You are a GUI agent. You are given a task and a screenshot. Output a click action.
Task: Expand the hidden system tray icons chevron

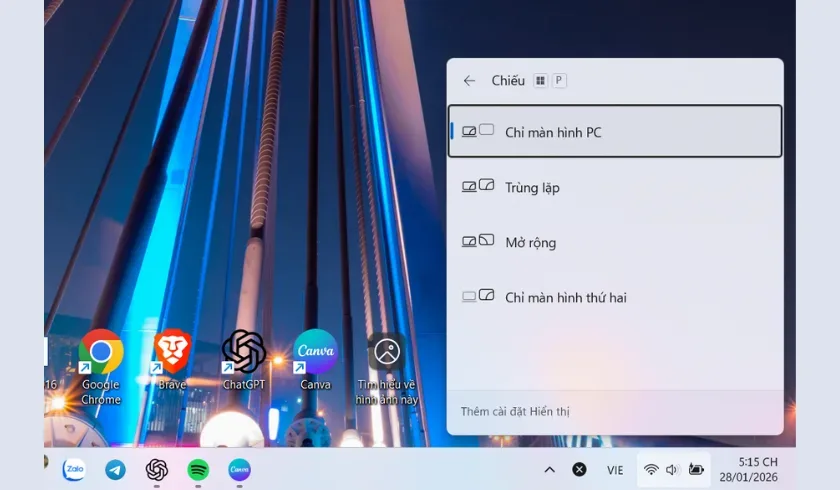(550, 470)
